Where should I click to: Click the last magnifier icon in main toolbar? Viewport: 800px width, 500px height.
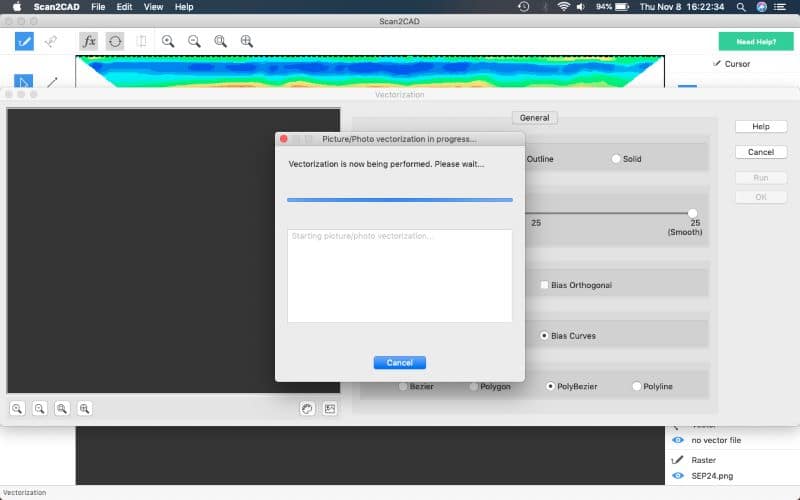point(246,41)
